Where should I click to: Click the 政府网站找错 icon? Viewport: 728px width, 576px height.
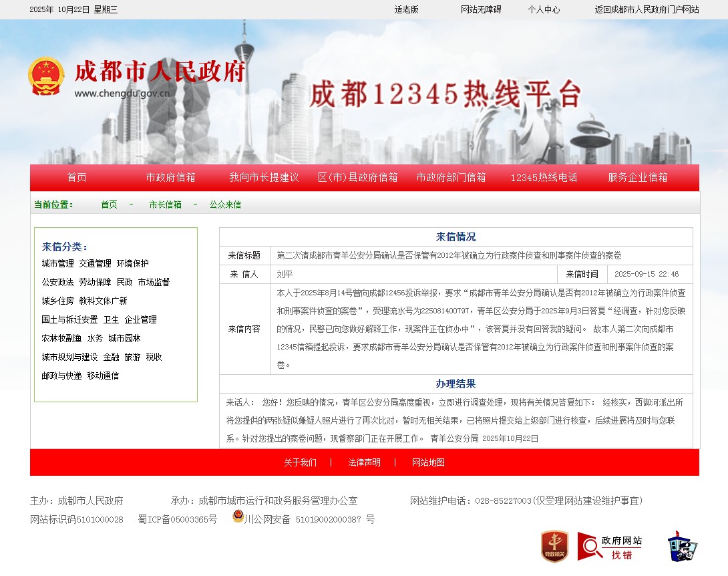coord(610,547)
